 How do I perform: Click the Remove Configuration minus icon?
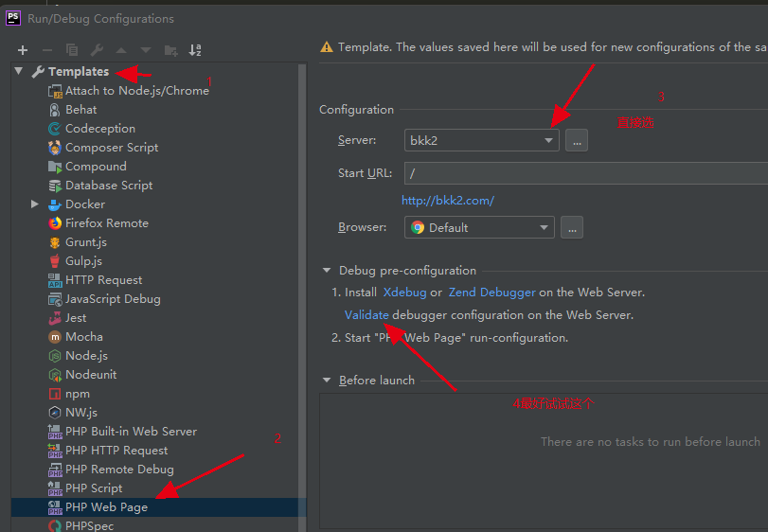[47, 50]
